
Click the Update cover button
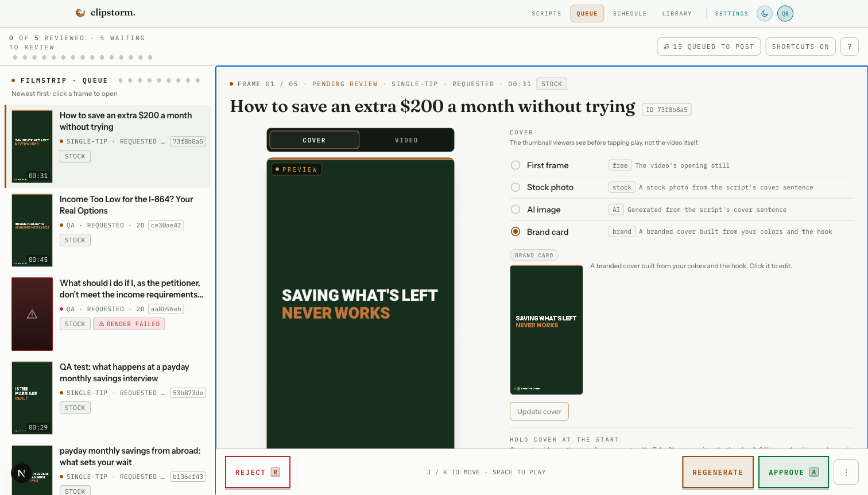point(539,412)
